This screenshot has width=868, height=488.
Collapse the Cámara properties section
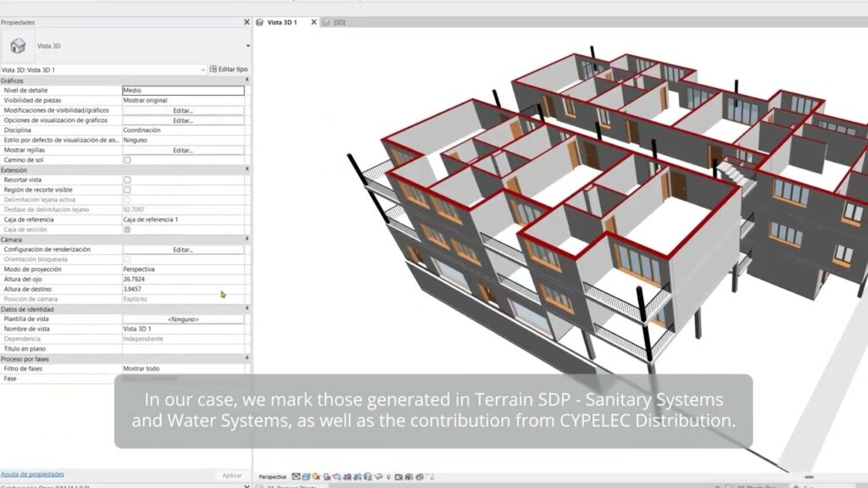click(x=247, y=240)
